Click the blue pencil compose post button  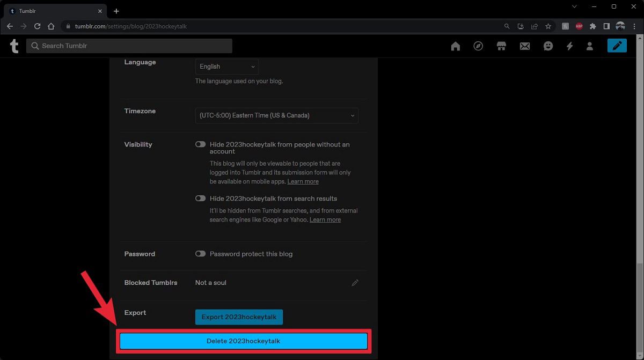[x=617, y=46]
